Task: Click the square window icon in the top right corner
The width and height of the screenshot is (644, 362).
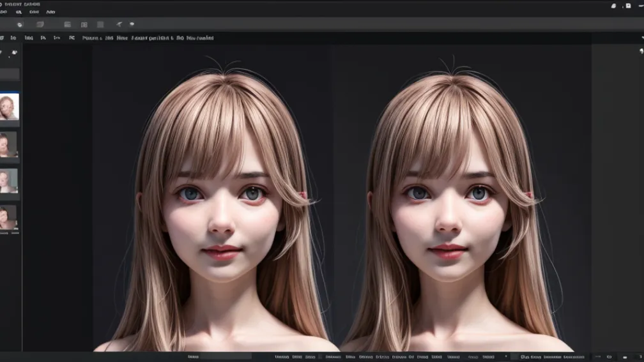Action: coord(628,6)
